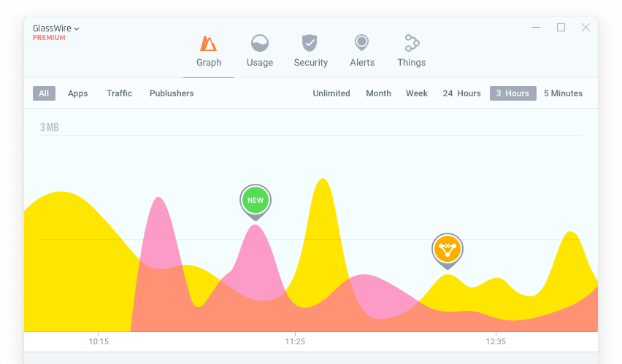Click the green NEW marker pin

pyautogui.click(x=255, y=200)
